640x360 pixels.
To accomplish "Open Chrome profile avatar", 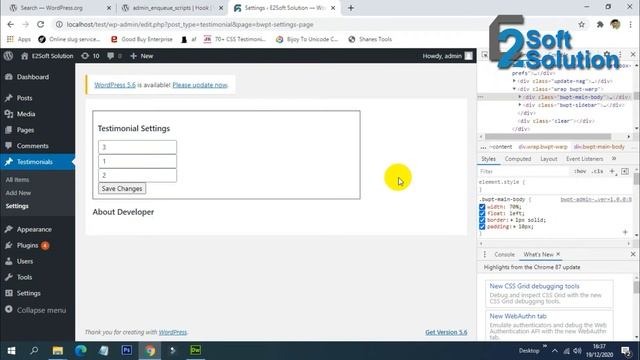I will [616, 24].
